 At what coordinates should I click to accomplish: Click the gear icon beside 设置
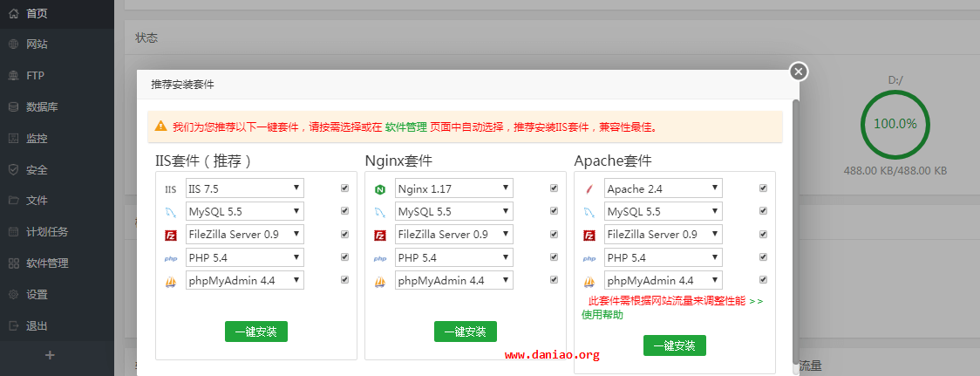(14, 295)
